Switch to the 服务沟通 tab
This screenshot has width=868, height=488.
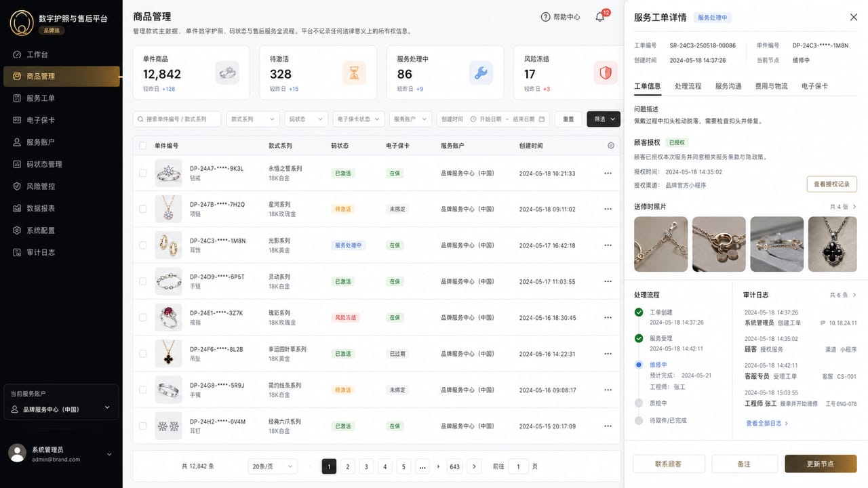point(728,86)
